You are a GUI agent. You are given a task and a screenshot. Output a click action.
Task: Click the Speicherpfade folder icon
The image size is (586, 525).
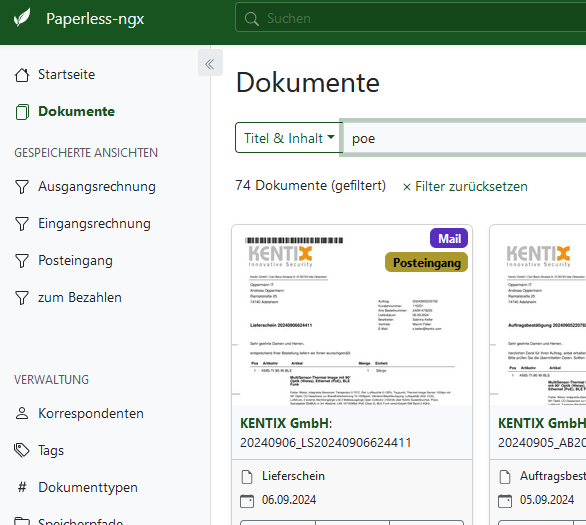coord(22,521)
